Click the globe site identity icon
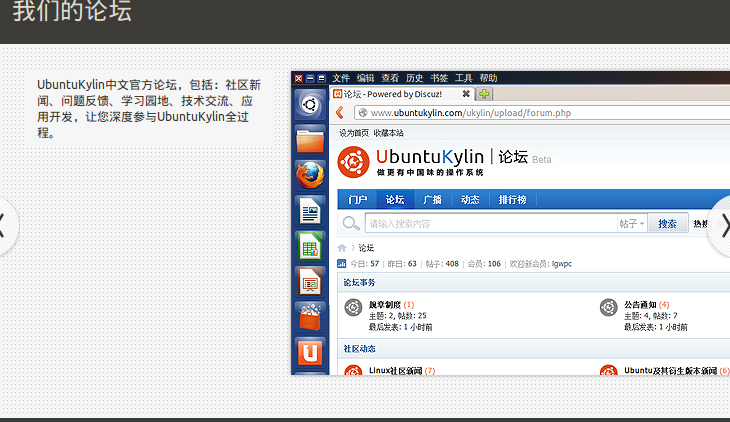Image resolution: width=730 pixels, height=422 pixels. pyautogui.click(x=363, y=113)
